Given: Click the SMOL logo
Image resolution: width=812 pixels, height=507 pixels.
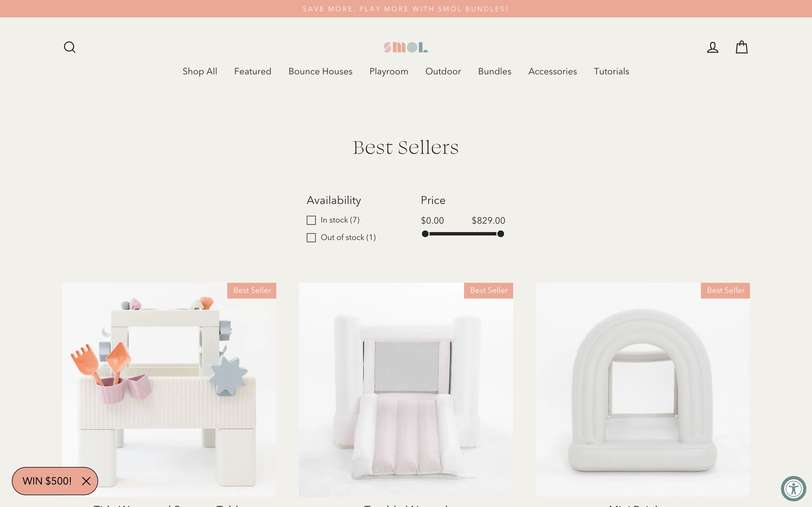Looking at the screenshot, I should pyautogui.click(x=406, y=47).
